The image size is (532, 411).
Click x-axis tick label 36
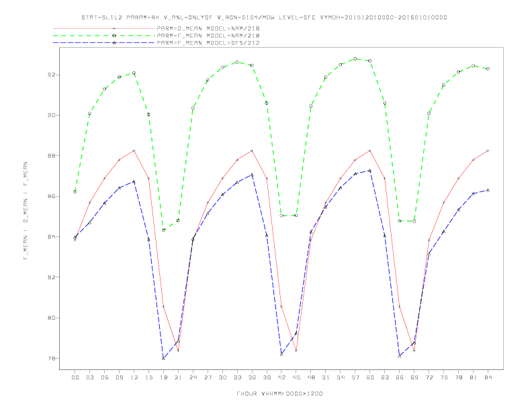point(252,377)
